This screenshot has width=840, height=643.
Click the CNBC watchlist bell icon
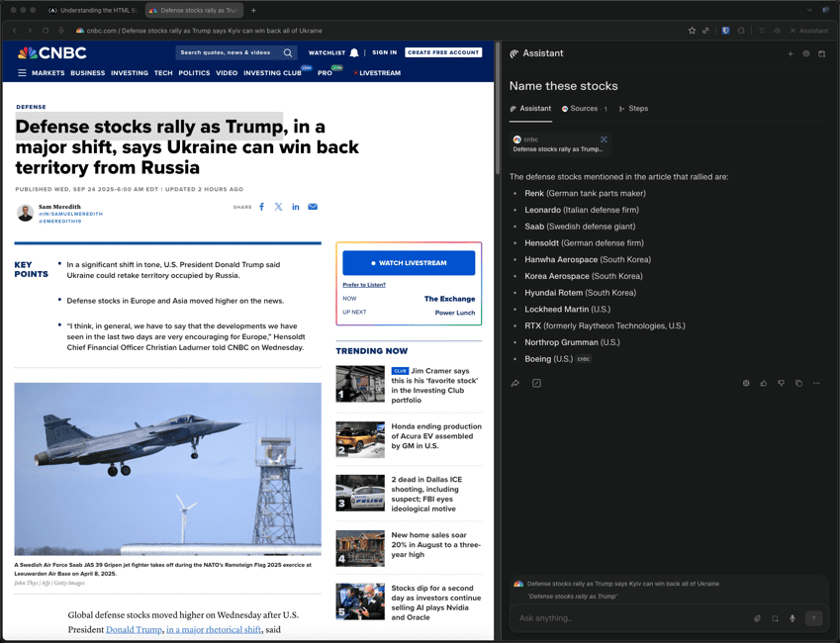pyautogui.click(x=354, y=52)
